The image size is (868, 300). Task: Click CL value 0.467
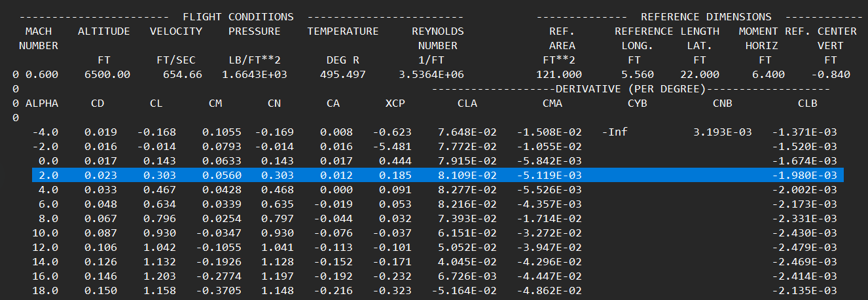pos(160,190)
